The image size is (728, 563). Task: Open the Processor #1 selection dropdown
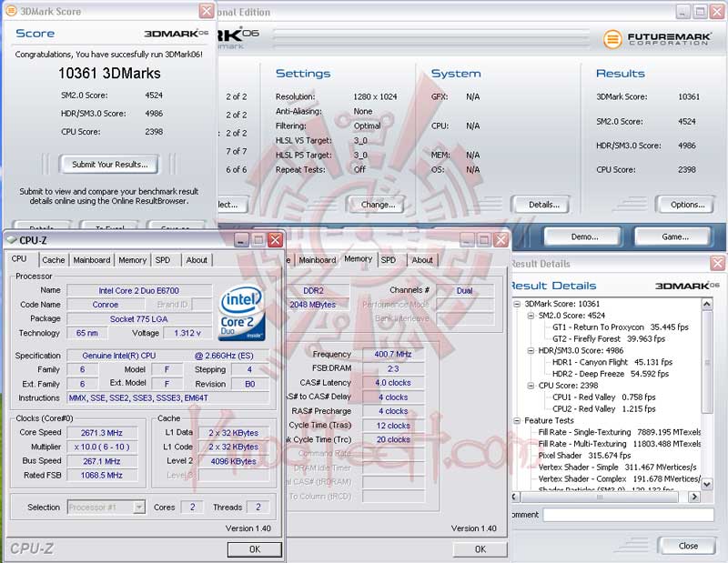[139, 508]
